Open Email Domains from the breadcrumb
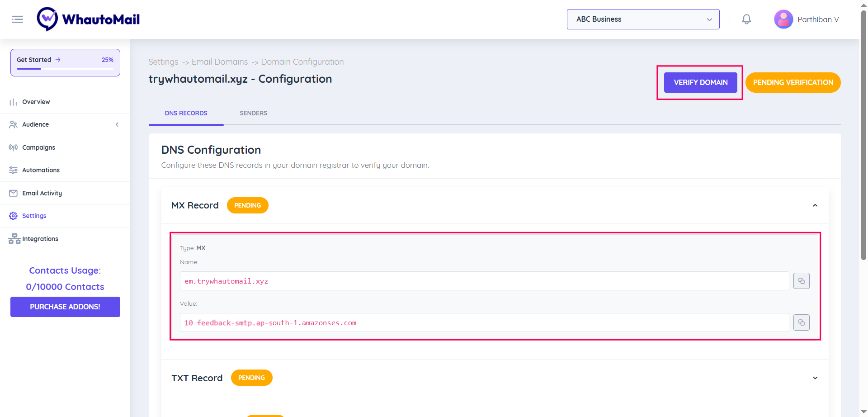 tap(220, 62)
